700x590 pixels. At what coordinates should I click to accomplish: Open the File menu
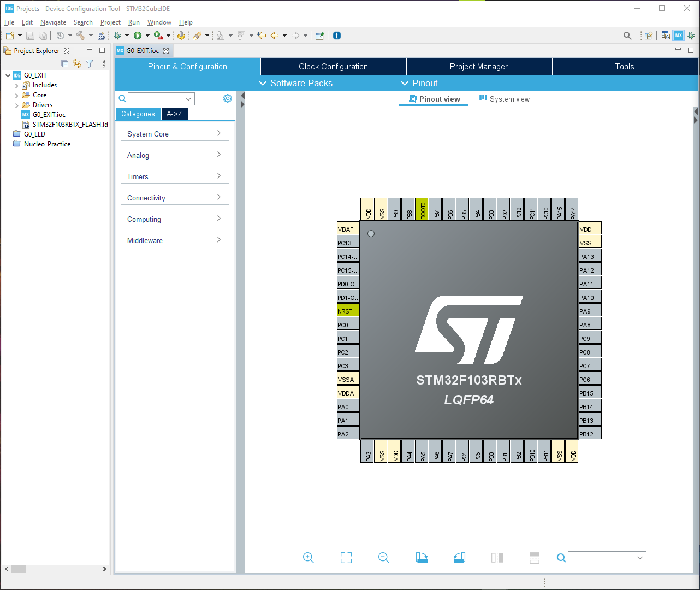9,22
